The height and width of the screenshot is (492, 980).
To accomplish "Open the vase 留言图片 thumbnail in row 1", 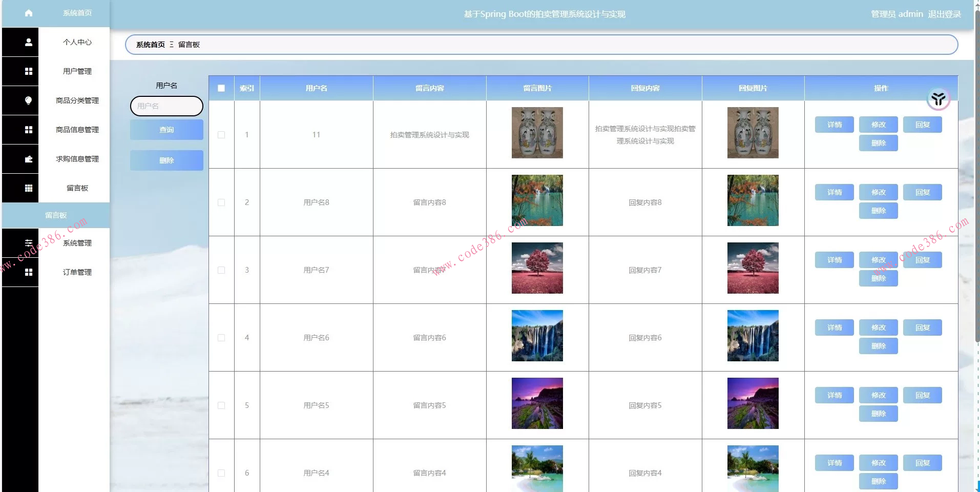I will point(537,133).
